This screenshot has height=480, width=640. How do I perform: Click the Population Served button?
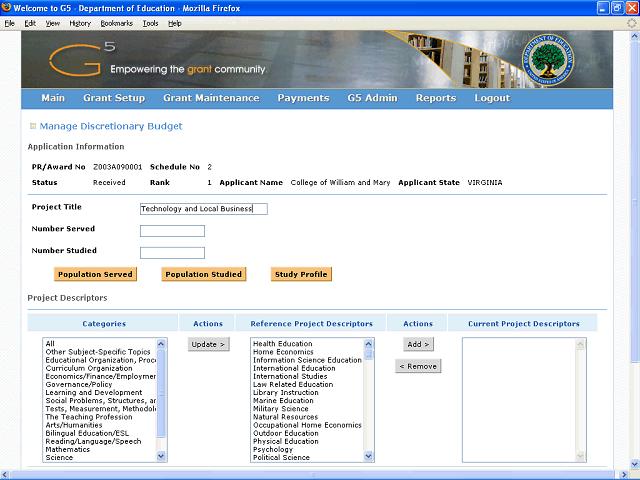point(95,274)
